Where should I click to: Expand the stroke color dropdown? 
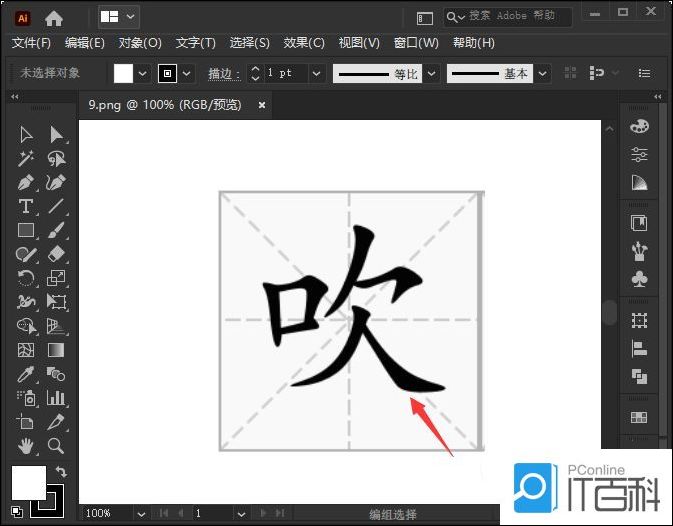click(x=186, y=73)
